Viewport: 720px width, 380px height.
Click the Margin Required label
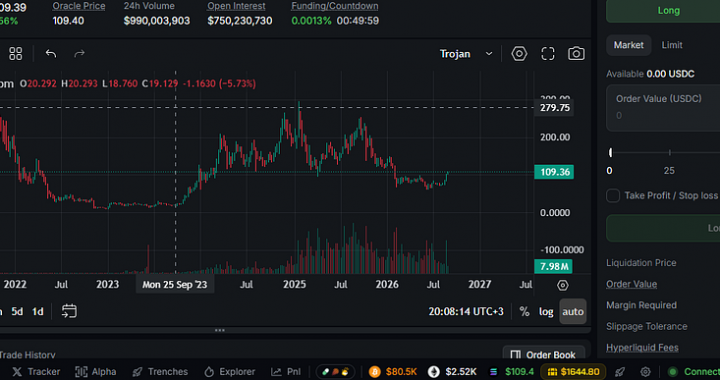tap(641, 305)
